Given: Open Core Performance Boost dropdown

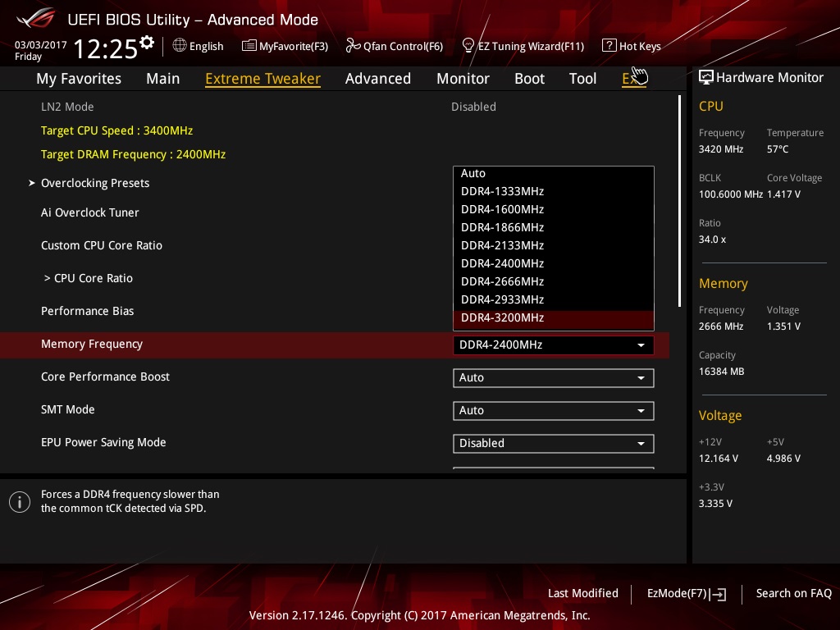Looking at the screenshot, I should point(554,377).
